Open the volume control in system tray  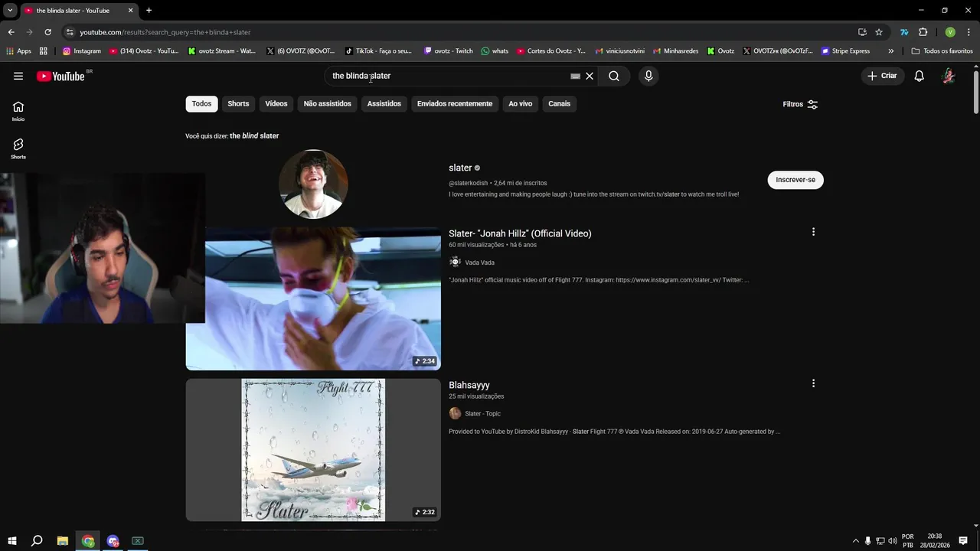[893, 541]
